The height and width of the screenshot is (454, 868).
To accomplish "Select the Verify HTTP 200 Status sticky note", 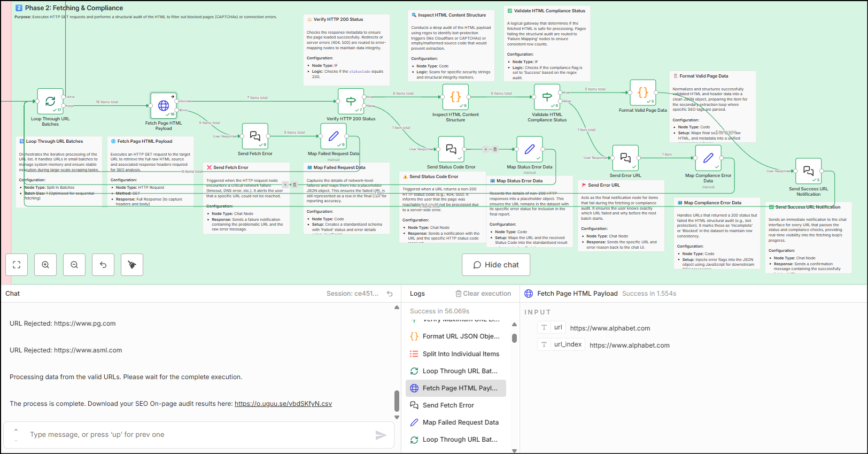I will [x=347, y=50].
